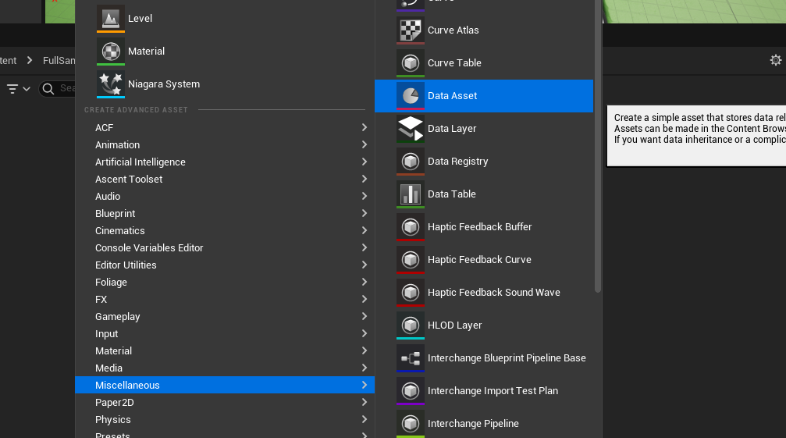Screen dimensions: 786x438
Task: Open the Artificial Intelligence category
Action: point(140,162)
